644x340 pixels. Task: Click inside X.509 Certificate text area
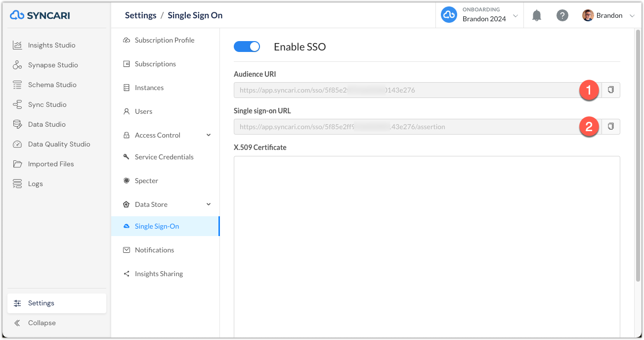(x=427, y=246)
